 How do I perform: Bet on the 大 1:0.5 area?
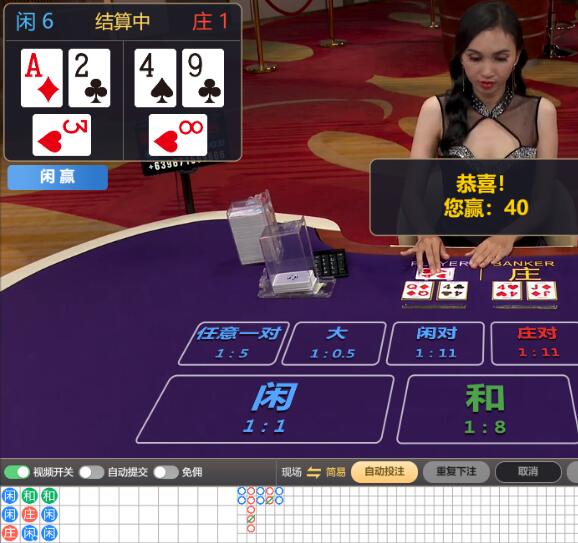(x=334, y=343)
